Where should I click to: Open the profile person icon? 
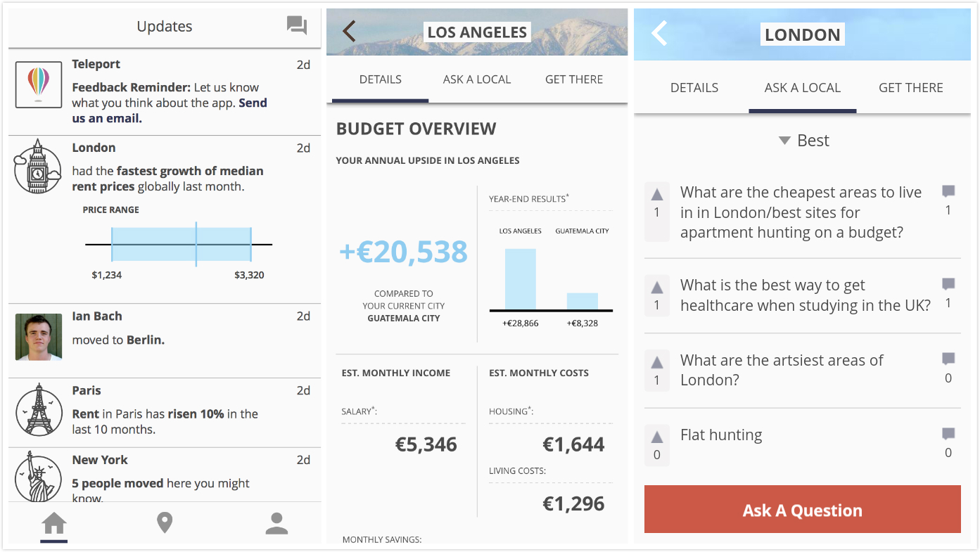click(x=276, y=523)
